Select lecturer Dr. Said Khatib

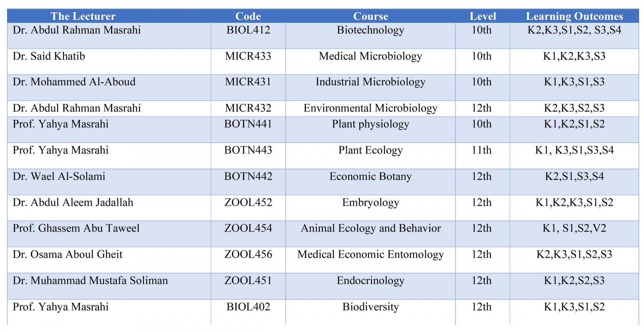tap(49, 56)
